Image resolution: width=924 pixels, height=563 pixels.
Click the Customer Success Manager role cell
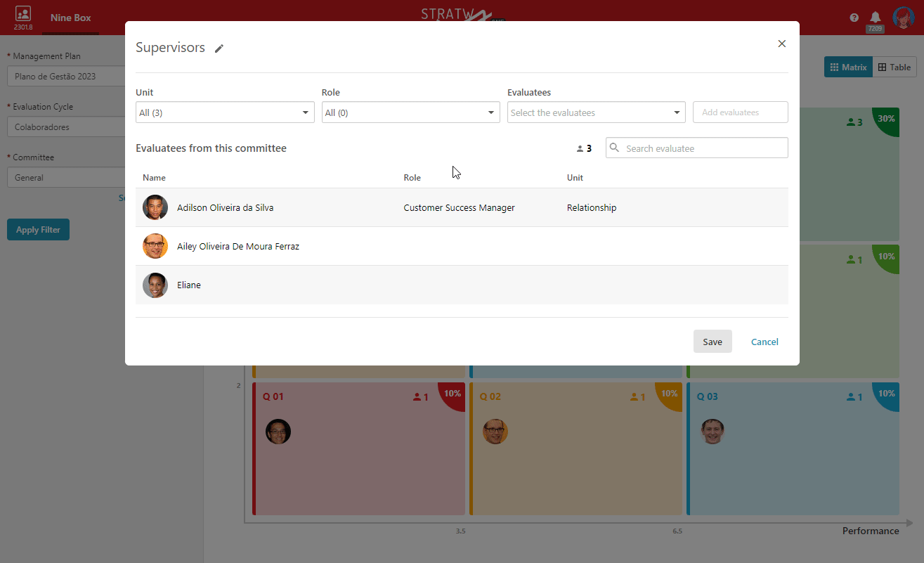point(459,208)
